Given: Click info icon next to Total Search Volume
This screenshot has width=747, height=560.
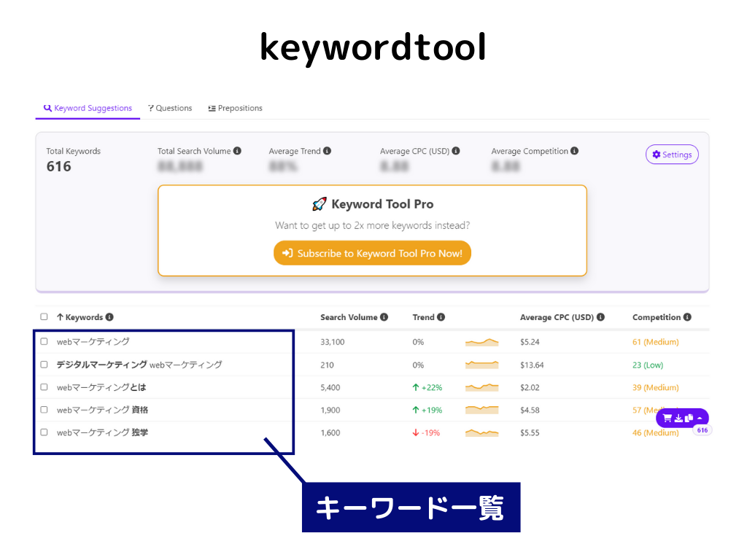Looking at the screenshot, I should tap(237, 151).
